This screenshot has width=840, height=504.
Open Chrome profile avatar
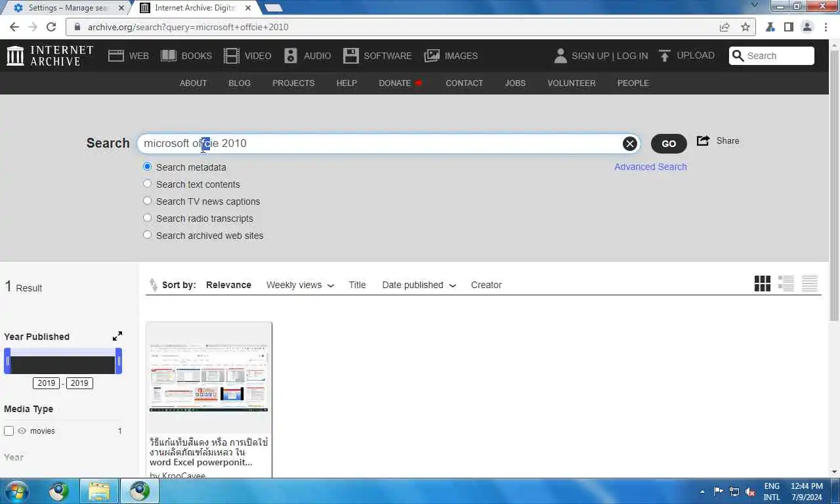coord(807,27)
